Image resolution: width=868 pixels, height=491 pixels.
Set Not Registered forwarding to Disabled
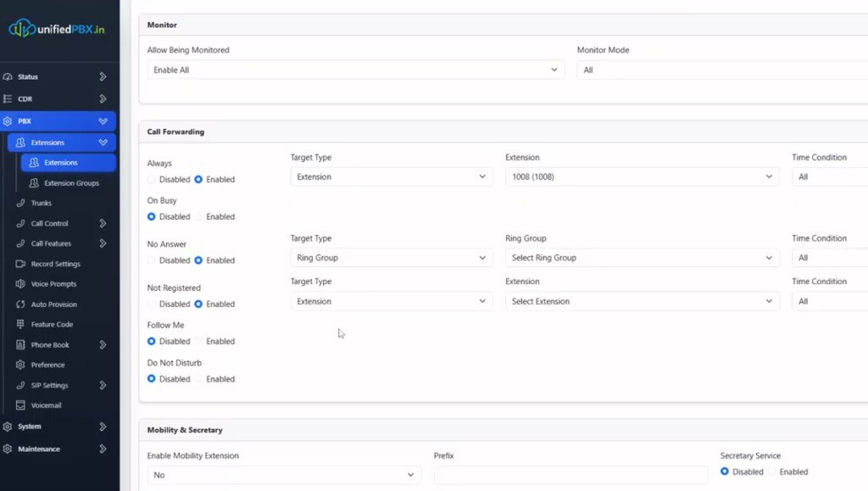tap(151, 304)
